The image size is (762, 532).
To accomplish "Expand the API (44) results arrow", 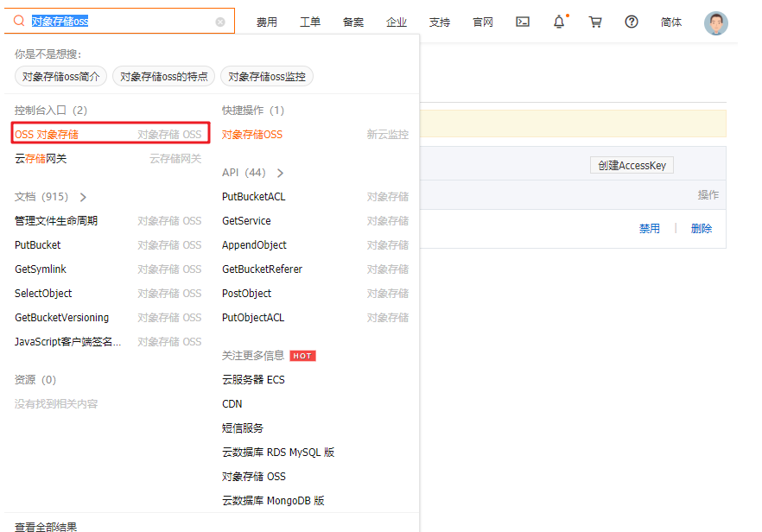I will pyautogui.click(x=281, y=173).
